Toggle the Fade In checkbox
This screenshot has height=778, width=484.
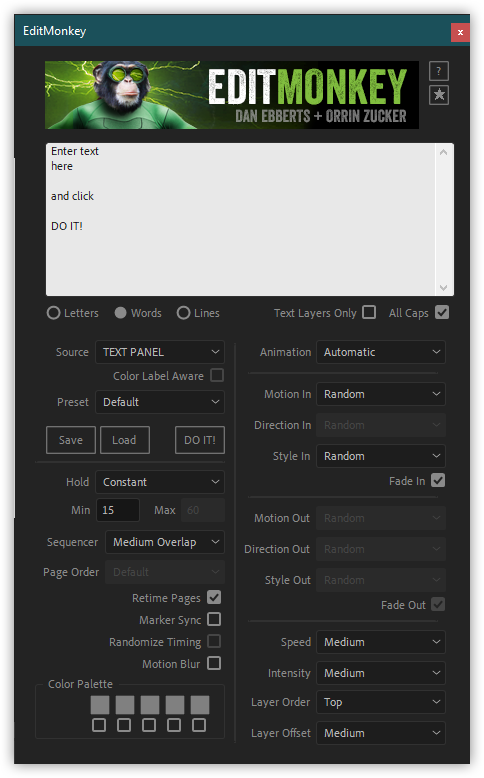(438, 480)
